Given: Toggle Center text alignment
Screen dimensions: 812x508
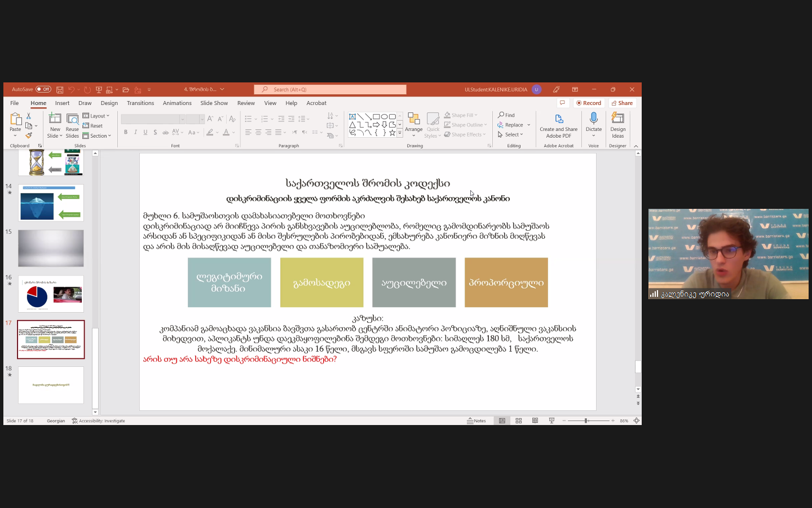Looking at the screenshot, I should pyautogui.click(x=258, y=132).
